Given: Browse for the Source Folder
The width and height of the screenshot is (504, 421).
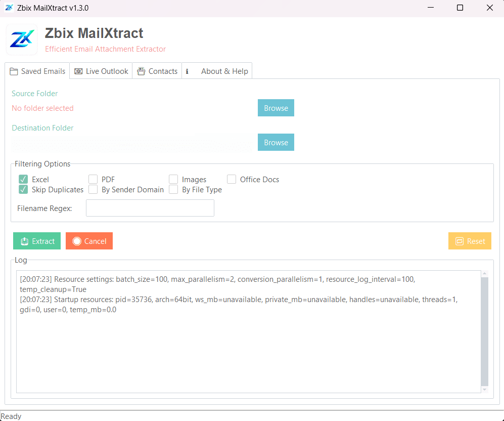Looking at the screenshot, I should [x=276, y=108].
